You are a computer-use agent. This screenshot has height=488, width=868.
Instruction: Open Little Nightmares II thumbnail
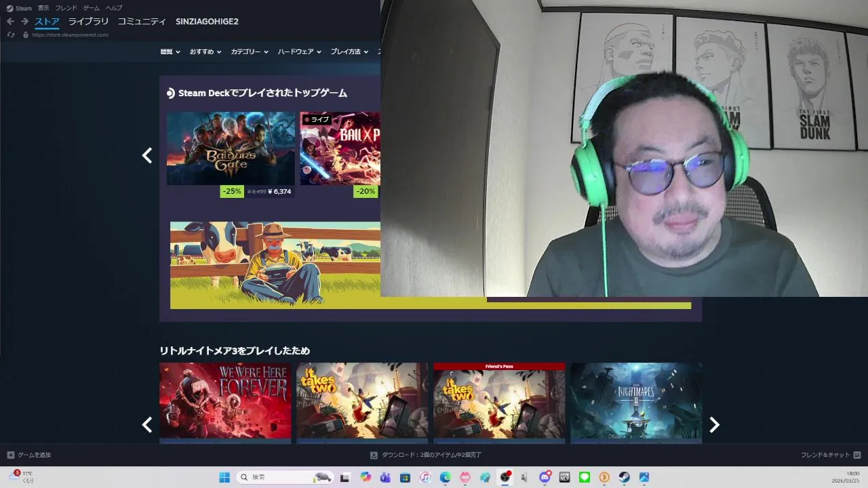[x=636, y=401]
